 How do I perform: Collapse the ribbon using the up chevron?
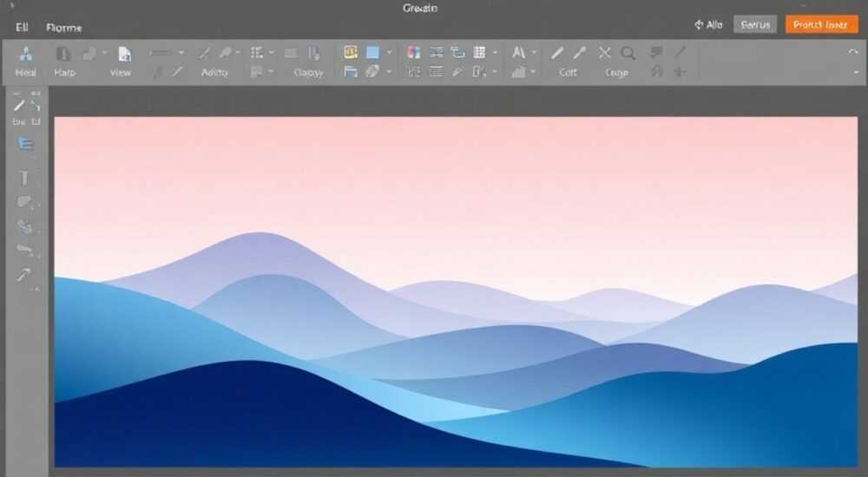[853, 52]
